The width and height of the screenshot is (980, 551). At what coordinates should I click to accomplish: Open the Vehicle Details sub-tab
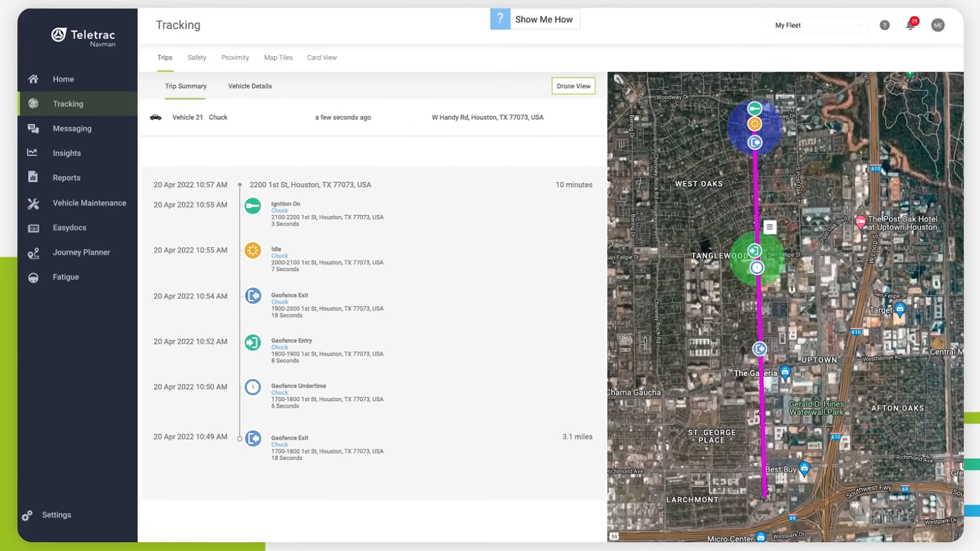click(x=249, y=86)
